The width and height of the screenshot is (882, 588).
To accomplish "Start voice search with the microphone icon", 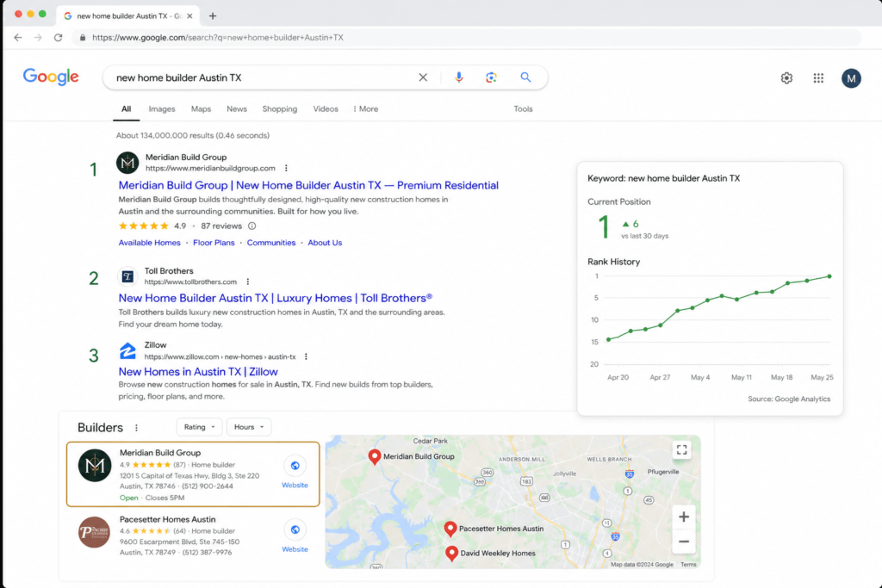I will pyautogui.click(x=459, y=77).
